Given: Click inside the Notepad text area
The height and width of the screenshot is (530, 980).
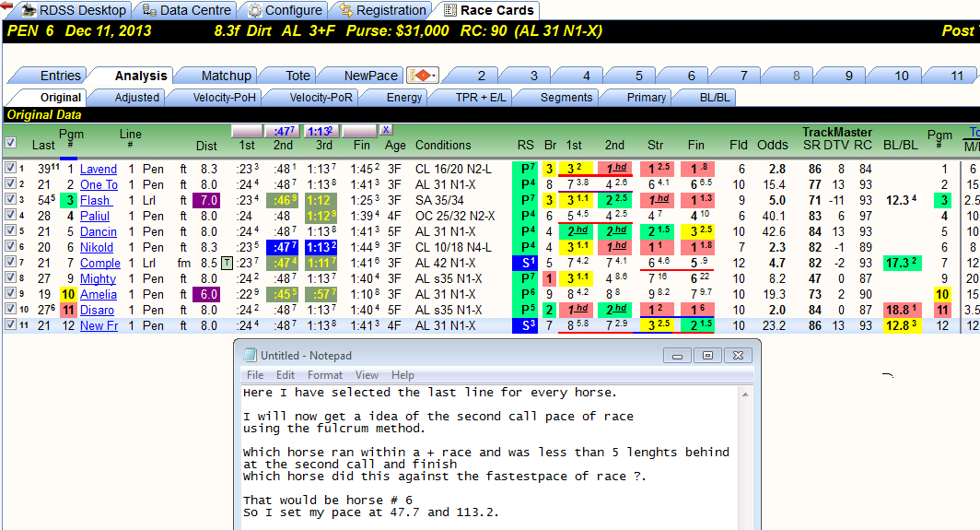Looking at the screenshot, I should [490, 457].
